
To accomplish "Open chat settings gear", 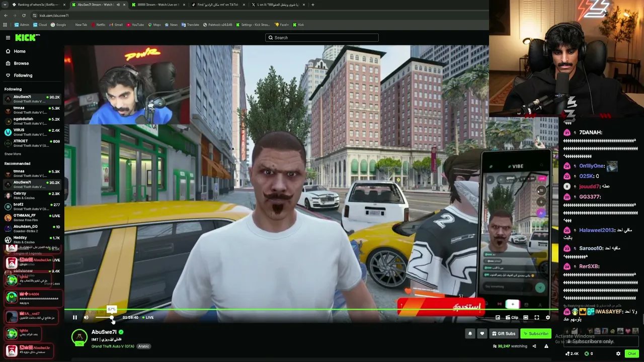I will pos(618,353).
